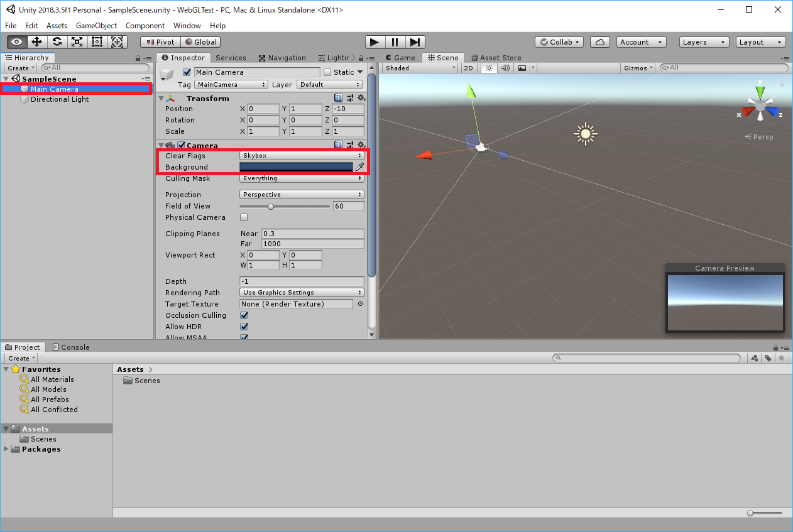Click Create in the Project panel
Screen dimensions: 793x532
click(21, 358)
